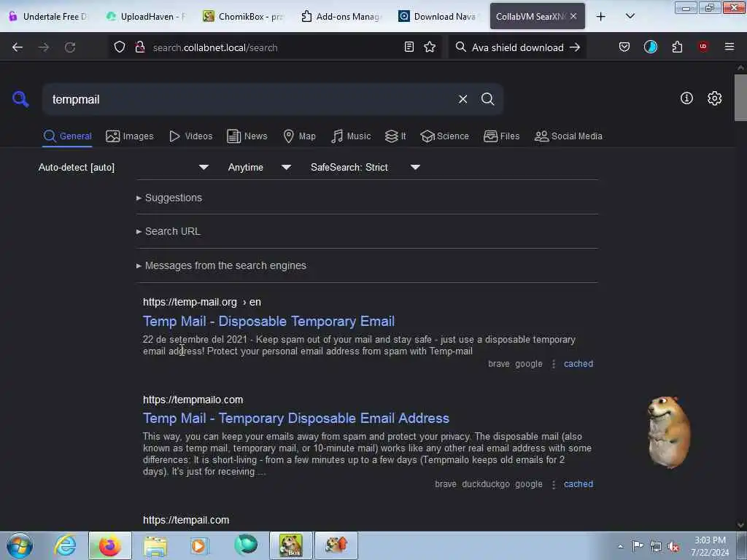Screen dimensions: 747x560
Task: Open the Action Center flag tray icon
Action: coord(637,545)
